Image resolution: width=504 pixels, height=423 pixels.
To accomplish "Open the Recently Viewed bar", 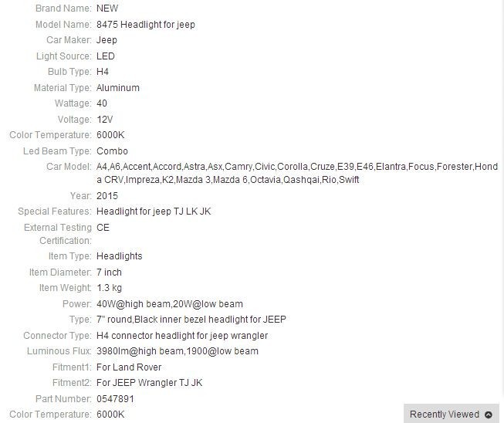I will [452, 414].
